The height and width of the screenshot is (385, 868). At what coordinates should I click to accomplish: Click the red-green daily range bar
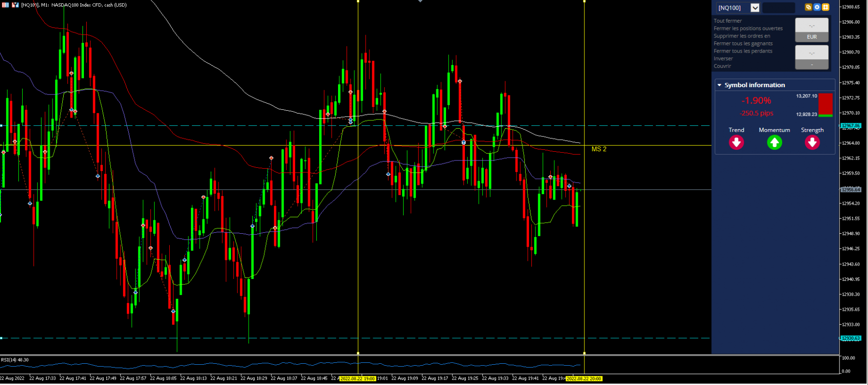coord(826,105)
